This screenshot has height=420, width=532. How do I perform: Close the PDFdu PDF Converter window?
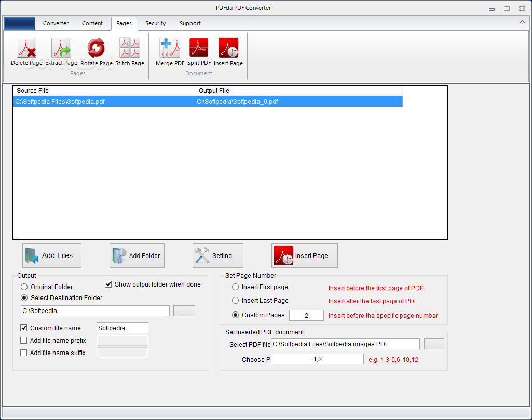(522, 8)
